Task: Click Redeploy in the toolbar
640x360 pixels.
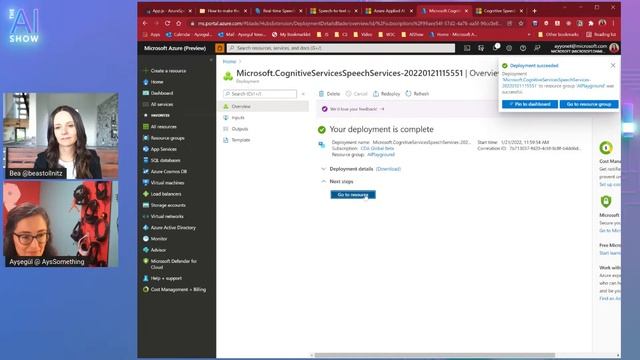Action: (387, 94)
